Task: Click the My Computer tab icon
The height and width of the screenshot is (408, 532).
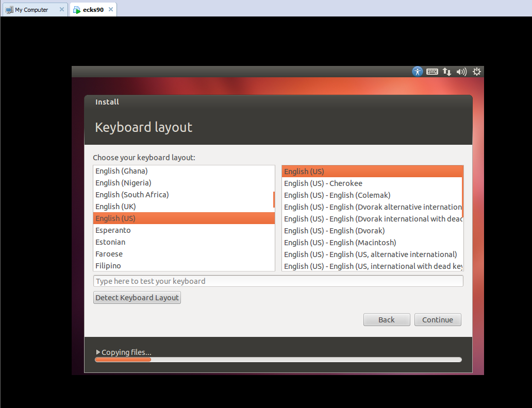Action: tap(9, 10)
